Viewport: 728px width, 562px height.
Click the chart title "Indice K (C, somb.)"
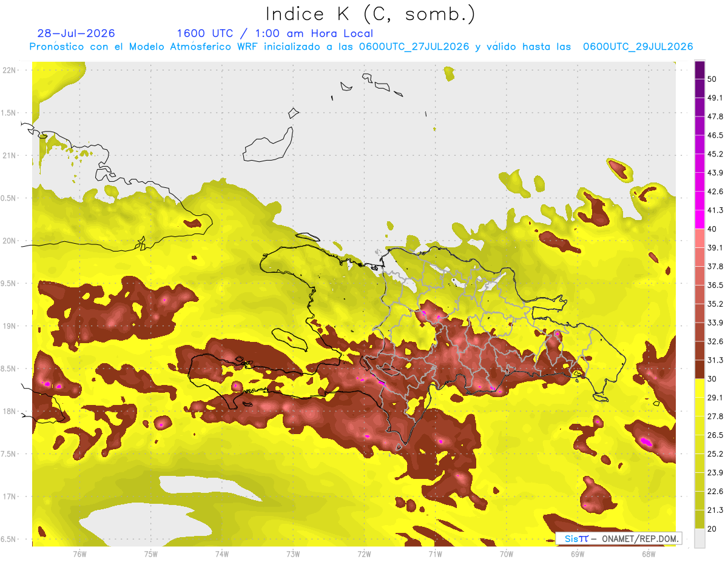371,14
